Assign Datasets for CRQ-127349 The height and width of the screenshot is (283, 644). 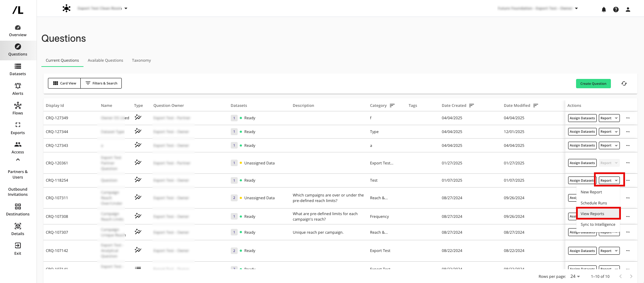(x=582, y=118)
